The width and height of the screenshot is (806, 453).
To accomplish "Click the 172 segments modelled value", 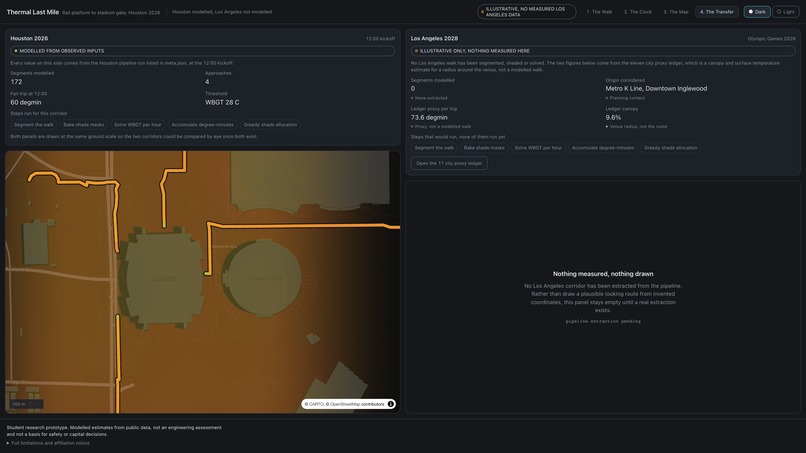I will click(16, 82).
